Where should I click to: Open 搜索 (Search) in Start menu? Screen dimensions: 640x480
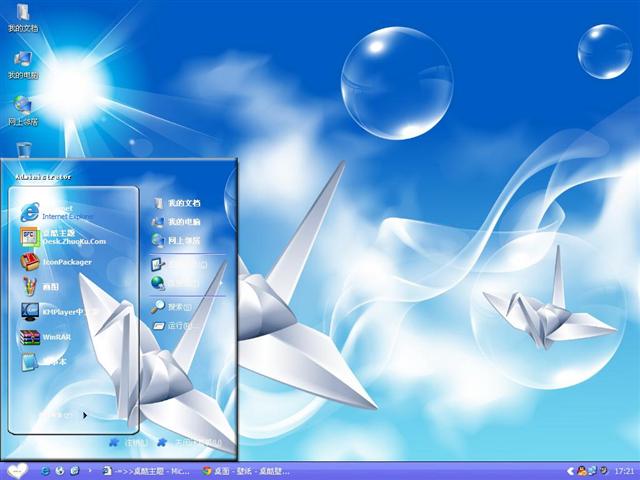coord(171,307)
